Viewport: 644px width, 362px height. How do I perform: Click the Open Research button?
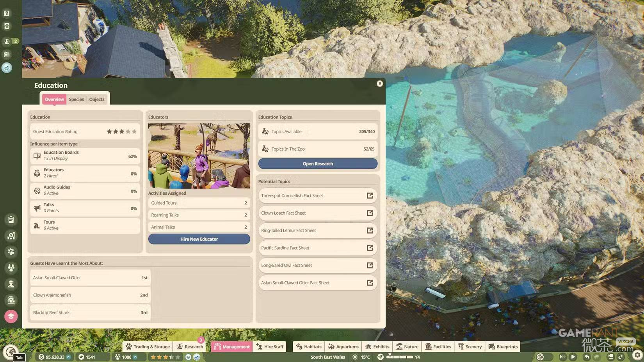point(318,164)
